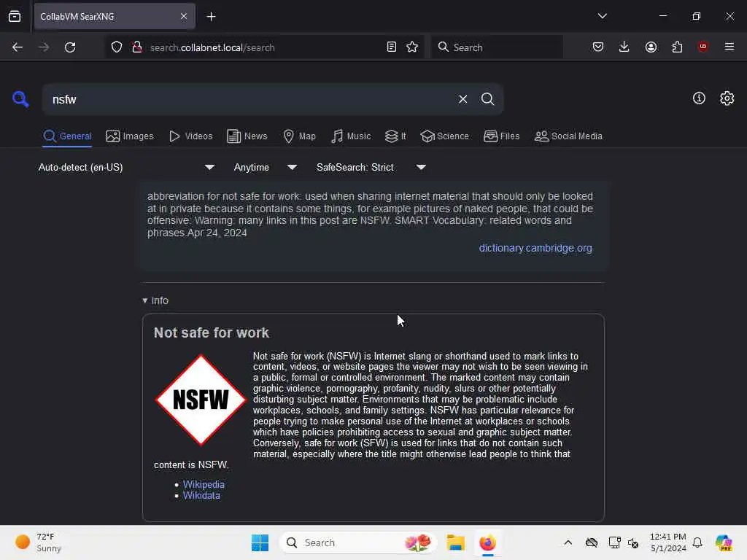Click the Not safe for work heading
This screenshot has width=747, height=560.
pos(211,332)
